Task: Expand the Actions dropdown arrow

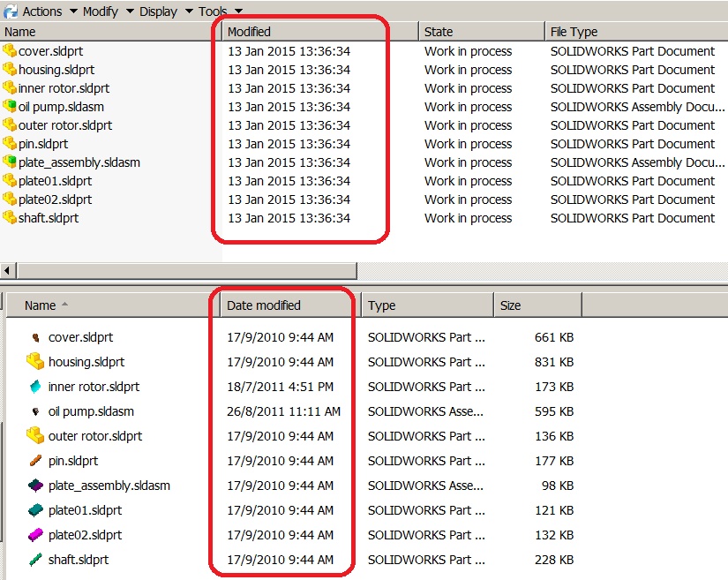Action: tap(73, 11)
